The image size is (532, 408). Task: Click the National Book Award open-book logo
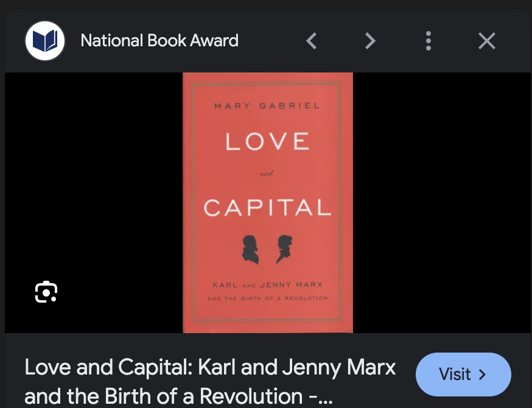tap(45, 41)
